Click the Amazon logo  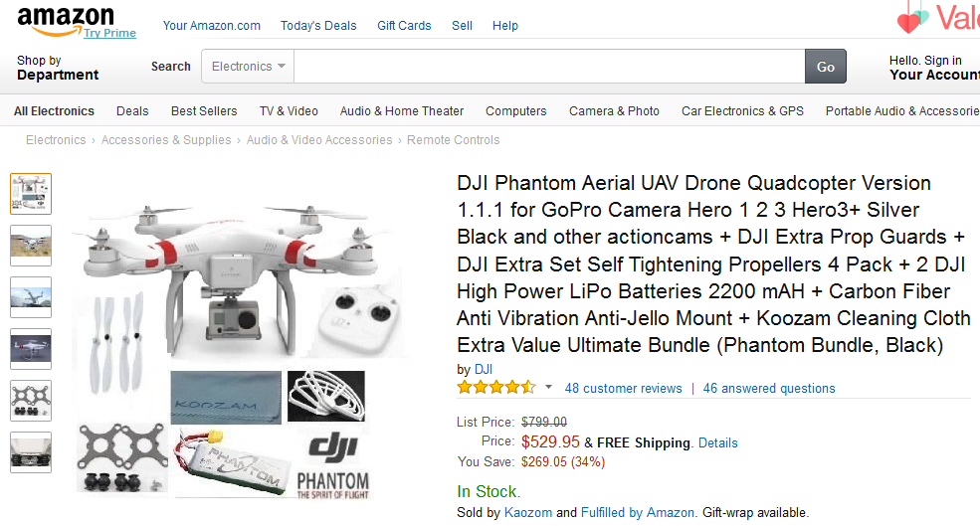(x=65, y=18)
